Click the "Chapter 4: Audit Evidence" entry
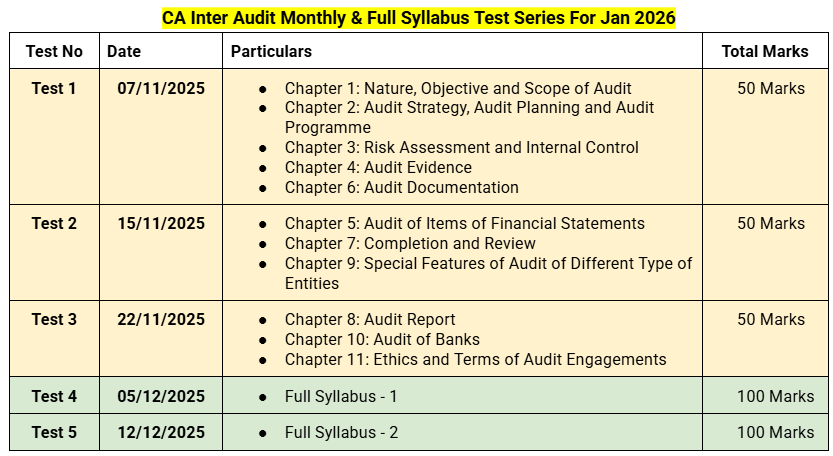 378,167
